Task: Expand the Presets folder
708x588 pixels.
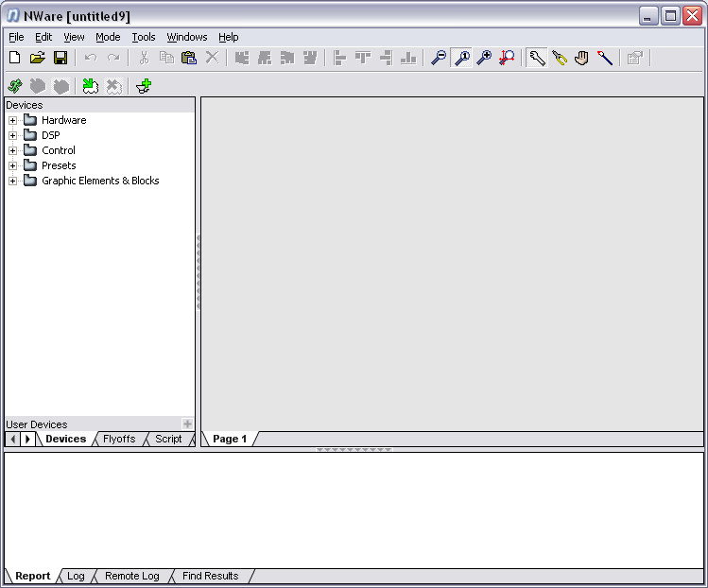Action: 12,165
